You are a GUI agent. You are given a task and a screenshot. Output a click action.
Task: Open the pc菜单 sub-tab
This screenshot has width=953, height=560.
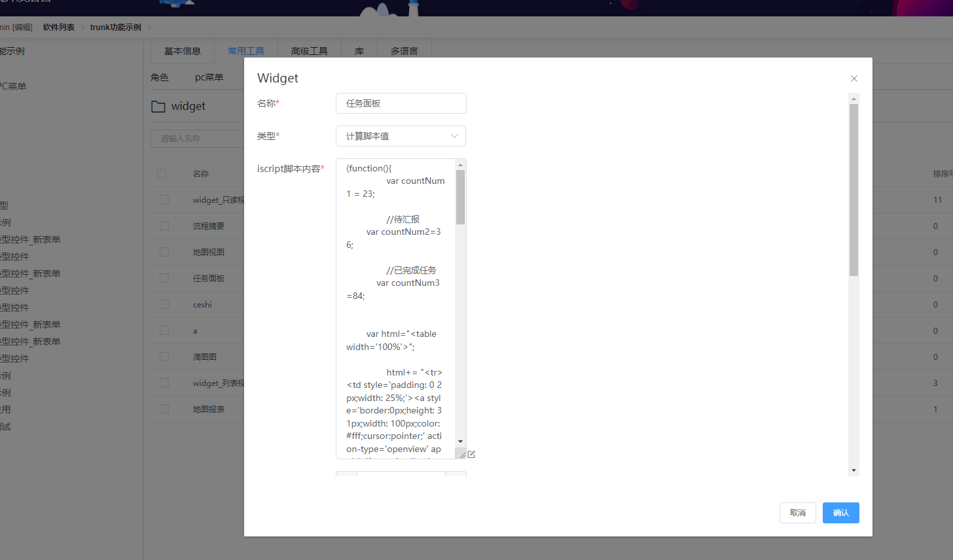coord(209,77)
